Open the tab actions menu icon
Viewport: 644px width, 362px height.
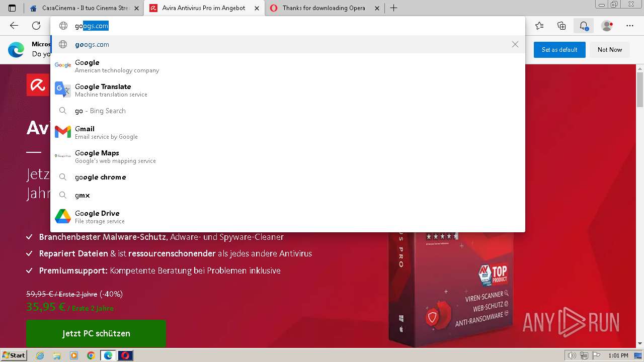tap(12, 8)
